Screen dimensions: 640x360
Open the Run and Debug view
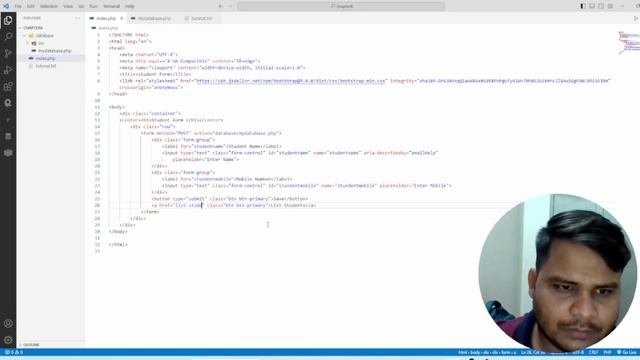pos(8,70)
